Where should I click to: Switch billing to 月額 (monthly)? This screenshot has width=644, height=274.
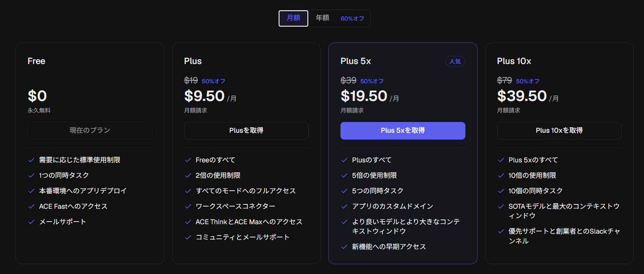point(293,18)
